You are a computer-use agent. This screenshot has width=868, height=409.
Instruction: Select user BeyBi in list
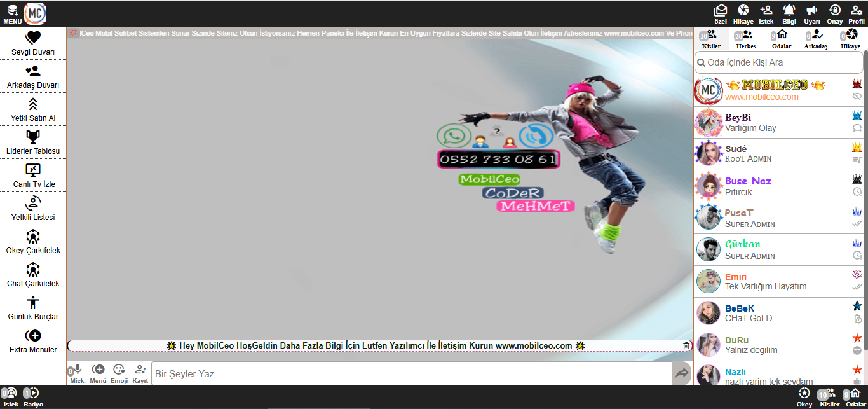(x=778, y=123)
